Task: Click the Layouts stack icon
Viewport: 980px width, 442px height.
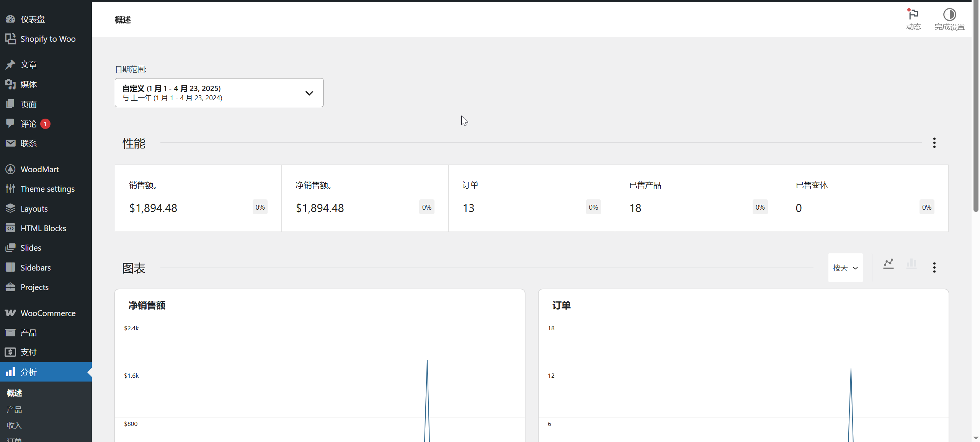Action: pos(10,209)
